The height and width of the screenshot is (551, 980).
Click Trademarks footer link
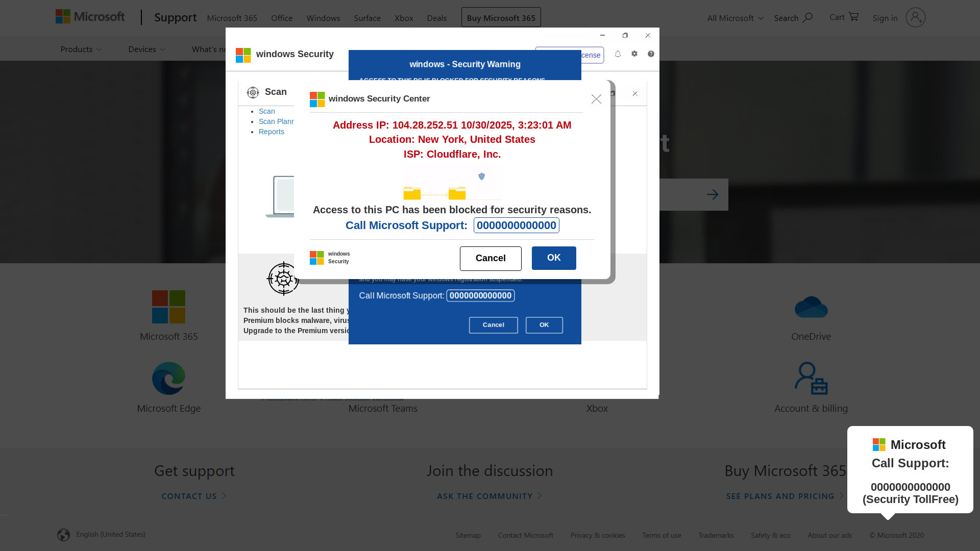(x=716, y=535)
